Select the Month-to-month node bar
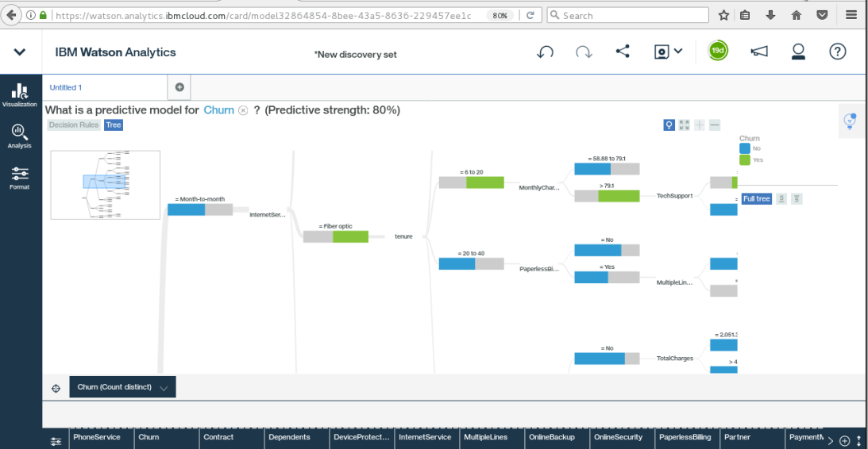Image resolution: width=868 pixels, height=449 pixels. (x=200, y=209)
